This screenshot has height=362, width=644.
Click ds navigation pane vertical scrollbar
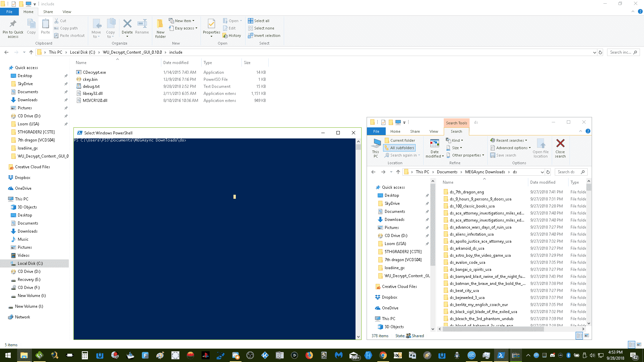click(x=433, y=225)
